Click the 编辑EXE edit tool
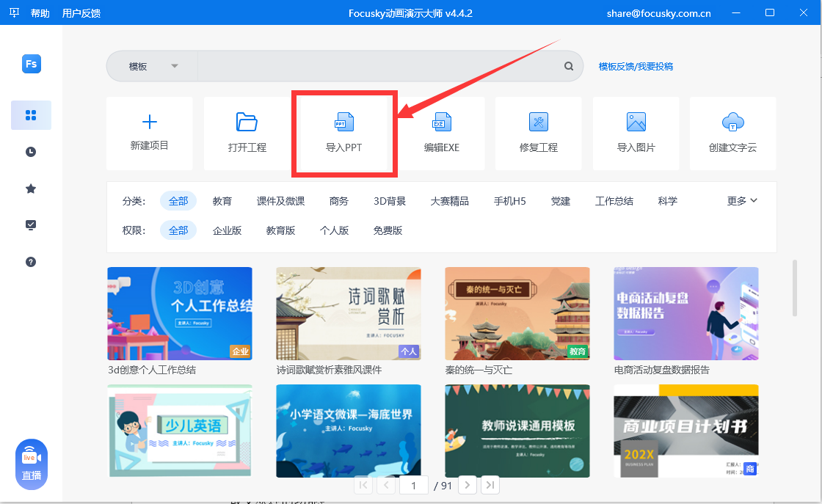 click(x=441, y=134)
